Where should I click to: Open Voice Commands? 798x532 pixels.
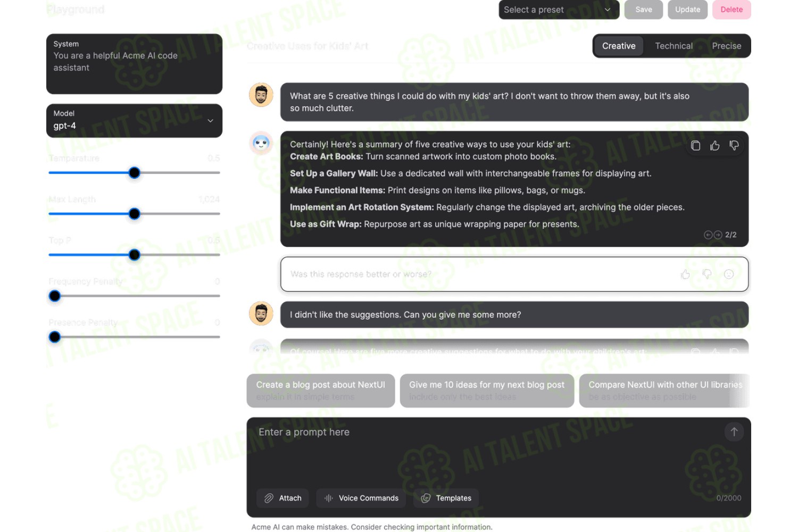361,498
